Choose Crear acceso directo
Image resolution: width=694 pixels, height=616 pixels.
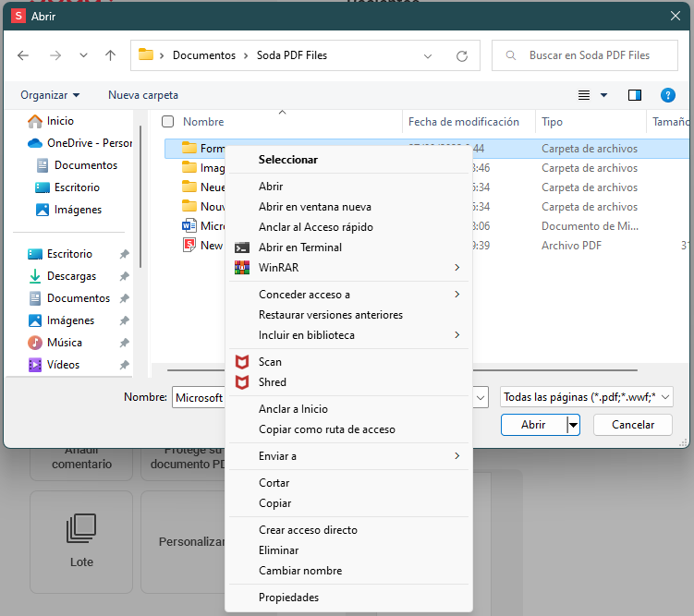(348, 530)
